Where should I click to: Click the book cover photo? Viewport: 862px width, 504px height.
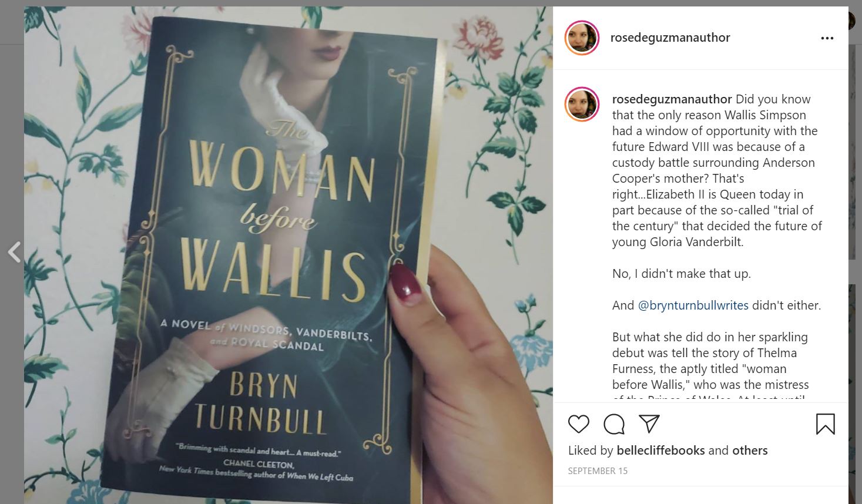(x=289, y=255)
